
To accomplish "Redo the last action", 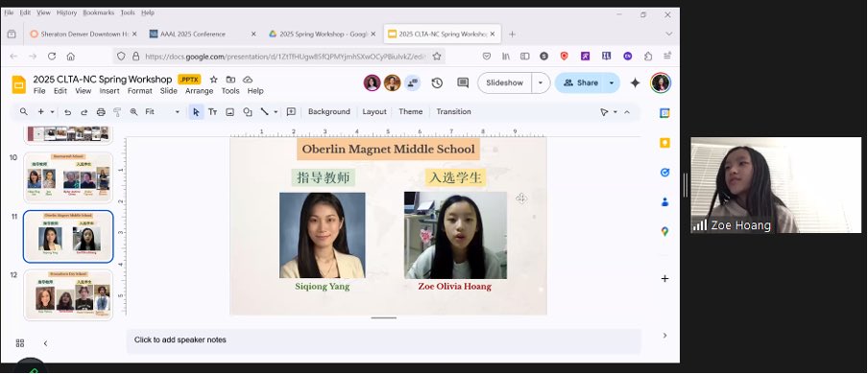I will (x=84, y=112).
